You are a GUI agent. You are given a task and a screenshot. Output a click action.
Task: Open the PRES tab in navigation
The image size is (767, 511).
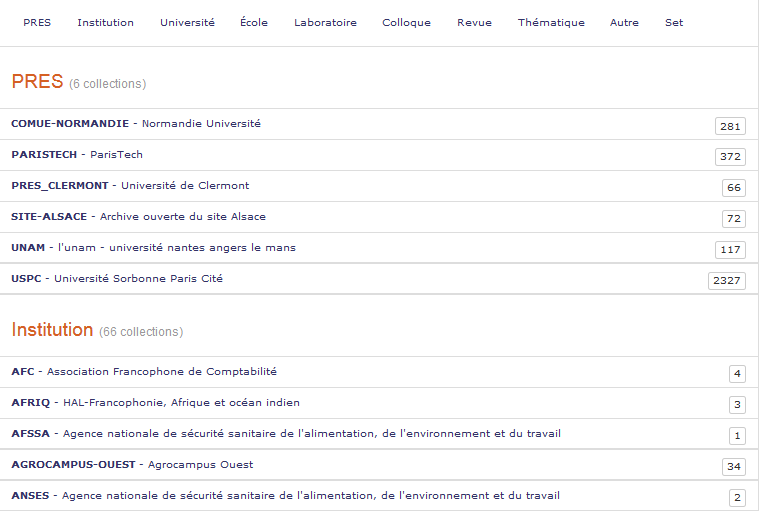pos(37,22)
